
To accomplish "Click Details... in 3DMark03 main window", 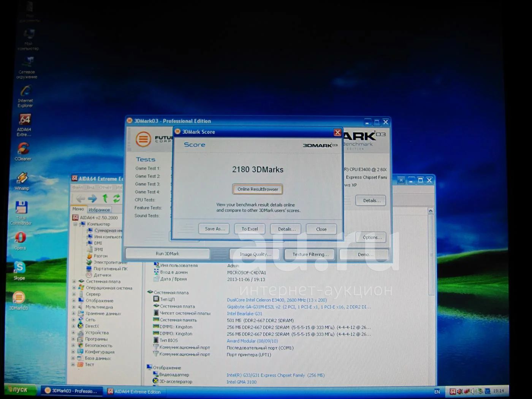I will [x=371, y=201].
